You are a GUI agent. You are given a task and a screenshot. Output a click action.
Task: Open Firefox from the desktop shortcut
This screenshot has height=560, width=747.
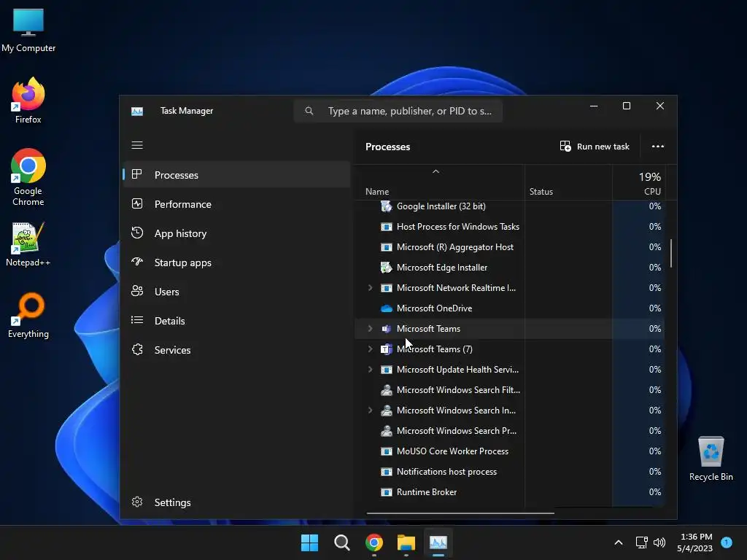point(28,100)
